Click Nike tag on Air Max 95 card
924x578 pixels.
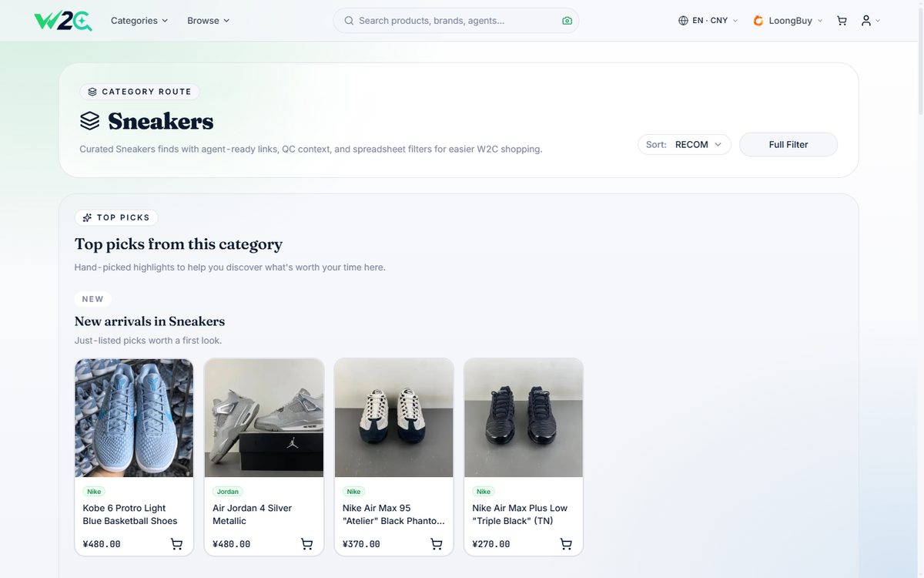(353, 492)
